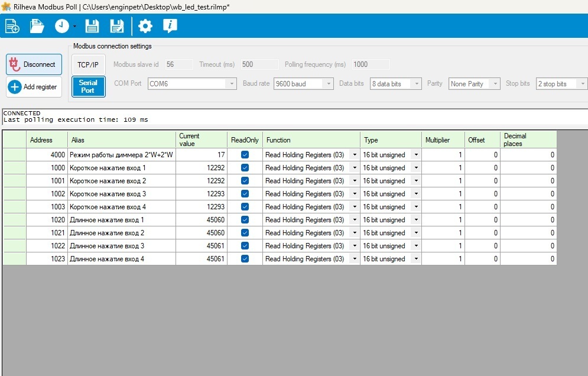Click the Multiplier cell for address 1001
Image resolution: width=588 pixels, height=376 pixels.
tap(443, 181)
